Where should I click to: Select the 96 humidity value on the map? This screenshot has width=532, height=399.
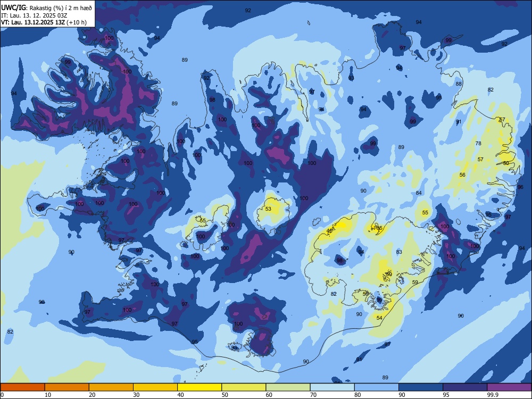tap(520, 187)
